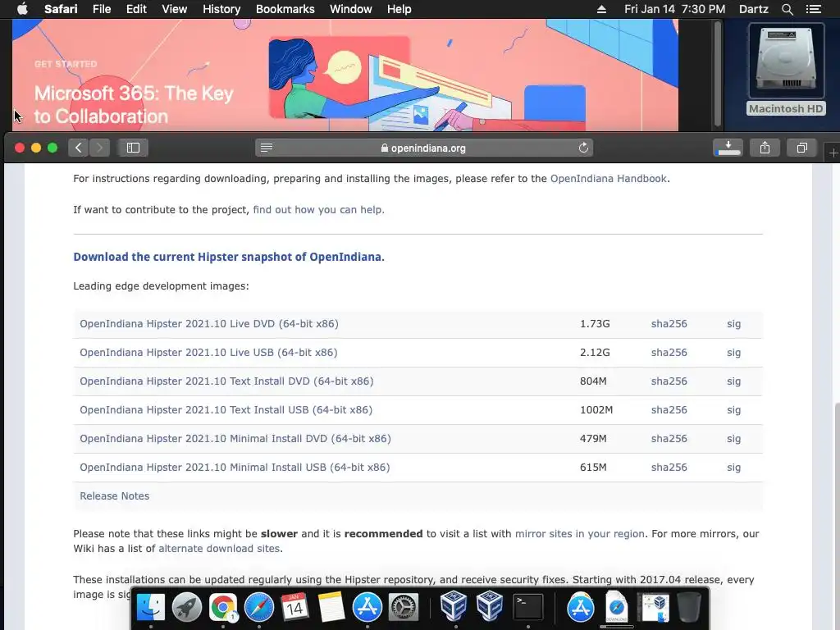
Task: Open the Edit menu
Action: [x=136, y=9]
